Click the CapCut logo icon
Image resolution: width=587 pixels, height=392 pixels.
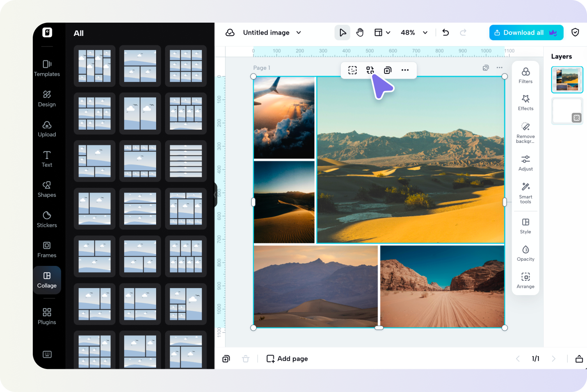coord(47,32)
